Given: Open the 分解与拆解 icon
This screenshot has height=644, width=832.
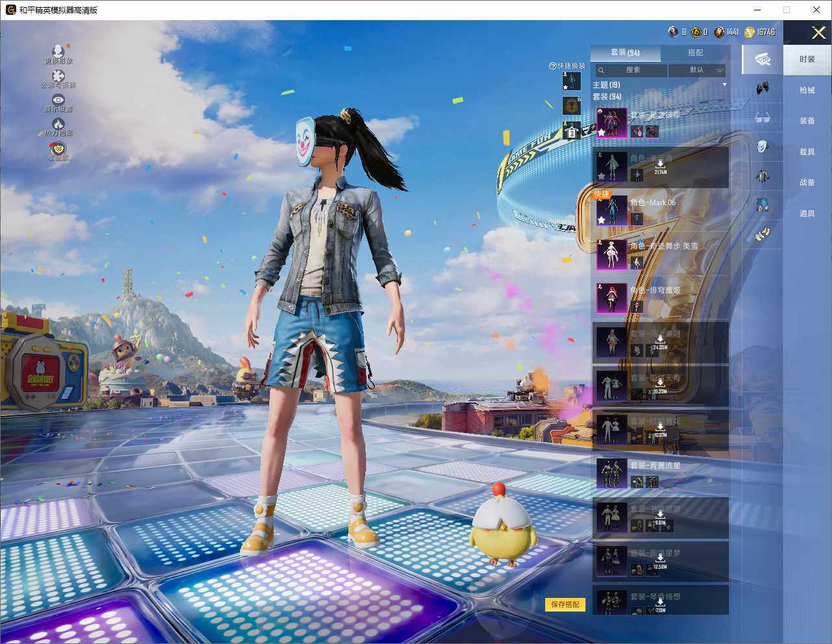Looking at the screenshot, I should (58, 76).
